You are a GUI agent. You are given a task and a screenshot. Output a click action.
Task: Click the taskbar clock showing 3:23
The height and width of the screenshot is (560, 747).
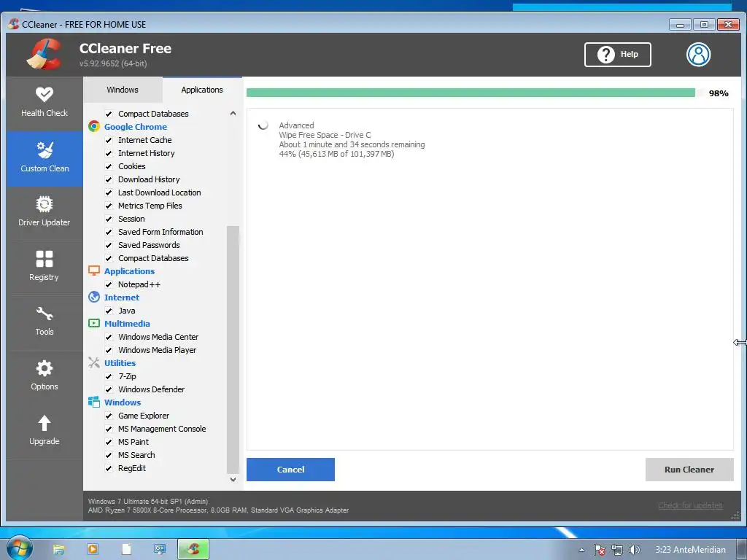click(690, 550)
